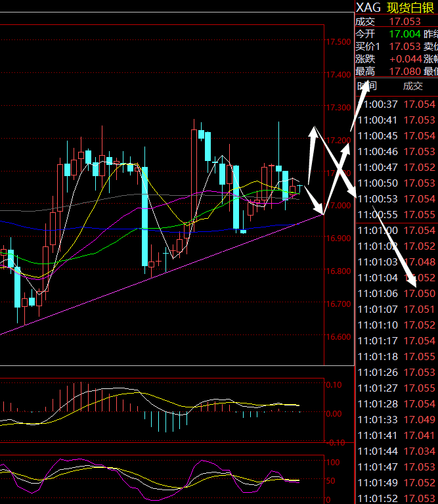The image size is (438, 504).
Task: Select the tick row at 11:01:27
Action: pos(397,388)
